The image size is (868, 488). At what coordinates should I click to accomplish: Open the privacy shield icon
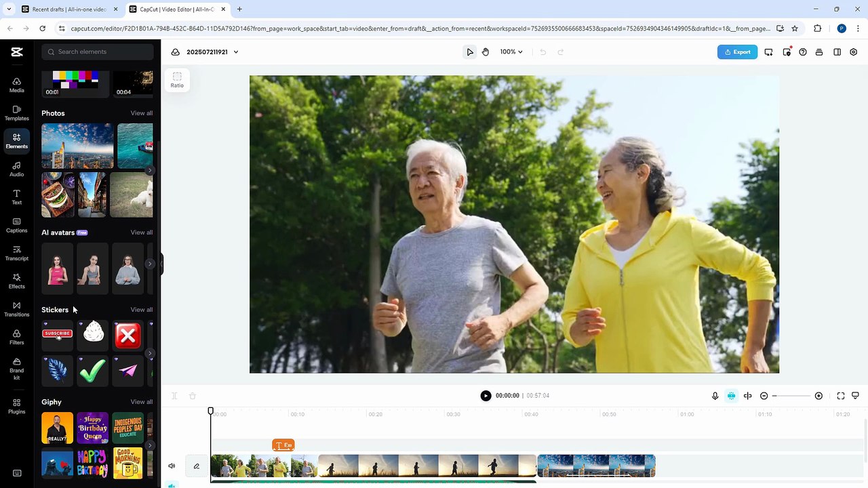pos(787,52)
